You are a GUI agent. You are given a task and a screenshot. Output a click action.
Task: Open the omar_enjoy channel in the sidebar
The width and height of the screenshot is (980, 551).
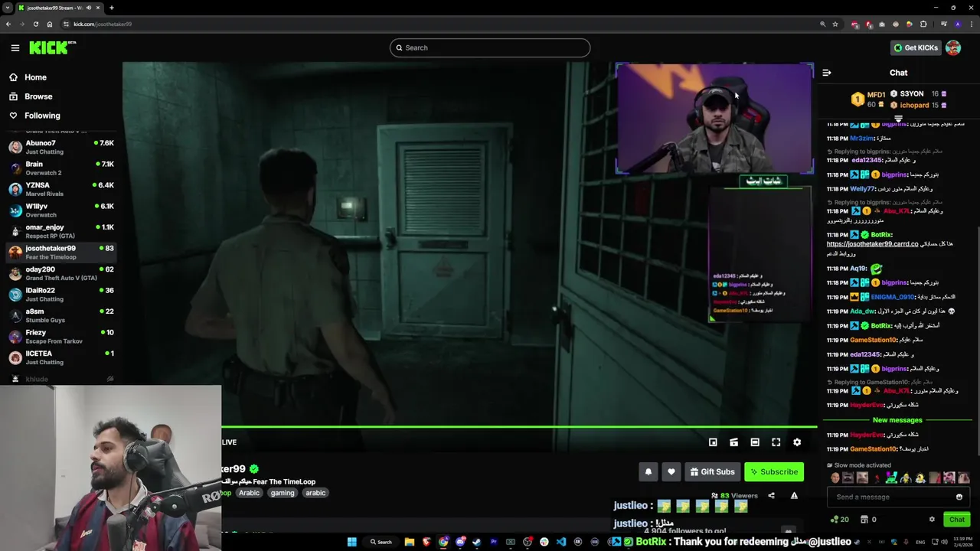(61, 231)
